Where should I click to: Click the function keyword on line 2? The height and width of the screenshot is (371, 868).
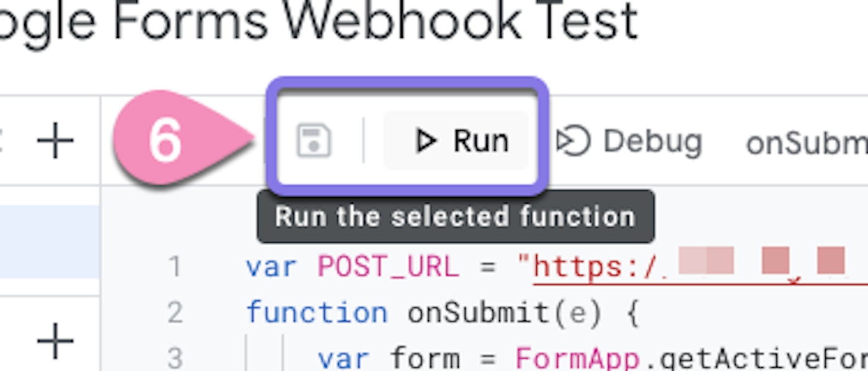[316, 313]
